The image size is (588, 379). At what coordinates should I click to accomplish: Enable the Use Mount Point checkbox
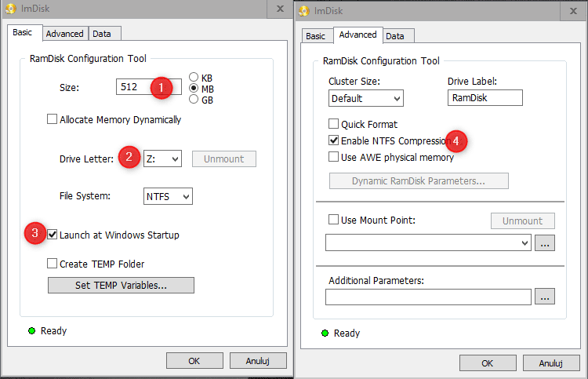(x=333, y=220)
